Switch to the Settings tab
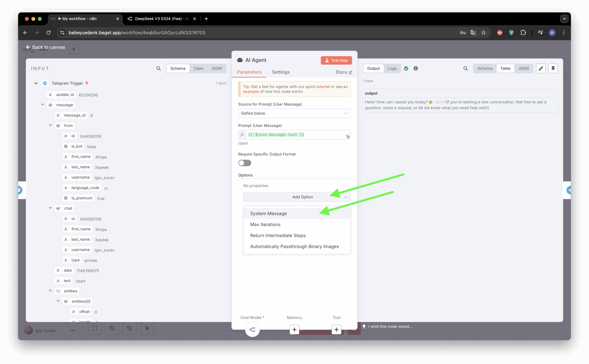 (281, 72)
